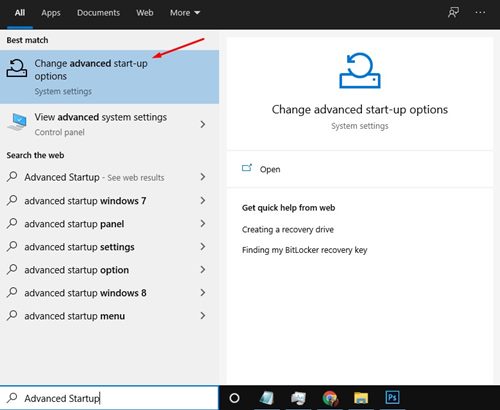This screenshot has height=410, width=500.
Task: Select Change advanced start-up options result
Action: pos(109,77)
